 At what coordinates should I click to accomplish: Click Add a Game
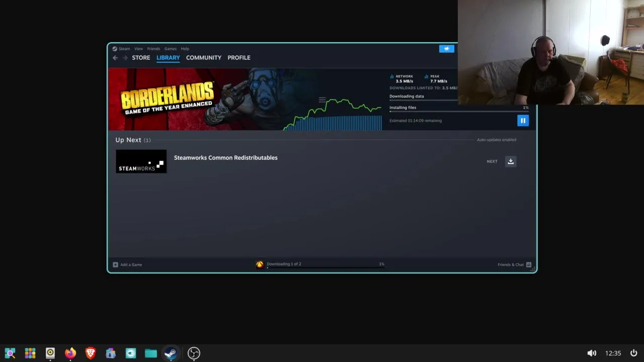131,264
